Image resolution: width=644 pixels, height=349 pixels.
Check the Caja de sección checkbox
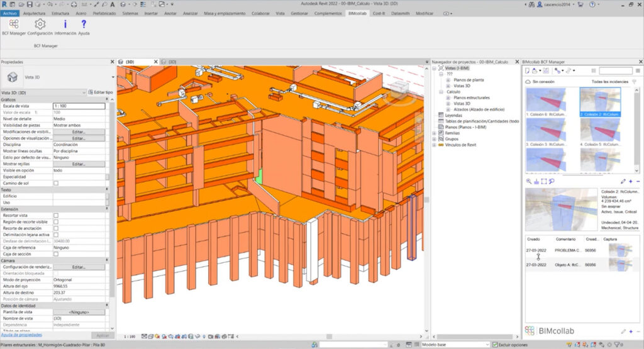tap(56, 254)
